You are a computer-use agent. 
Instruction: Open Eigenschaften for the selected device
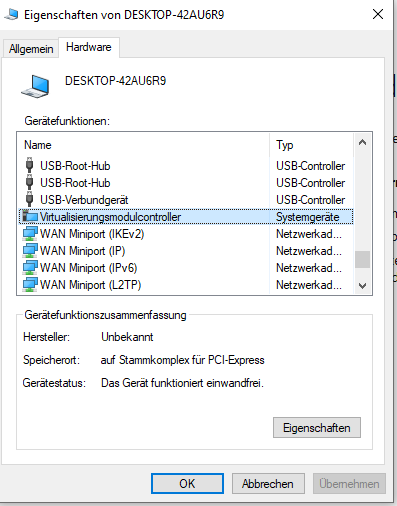point(317,428)
